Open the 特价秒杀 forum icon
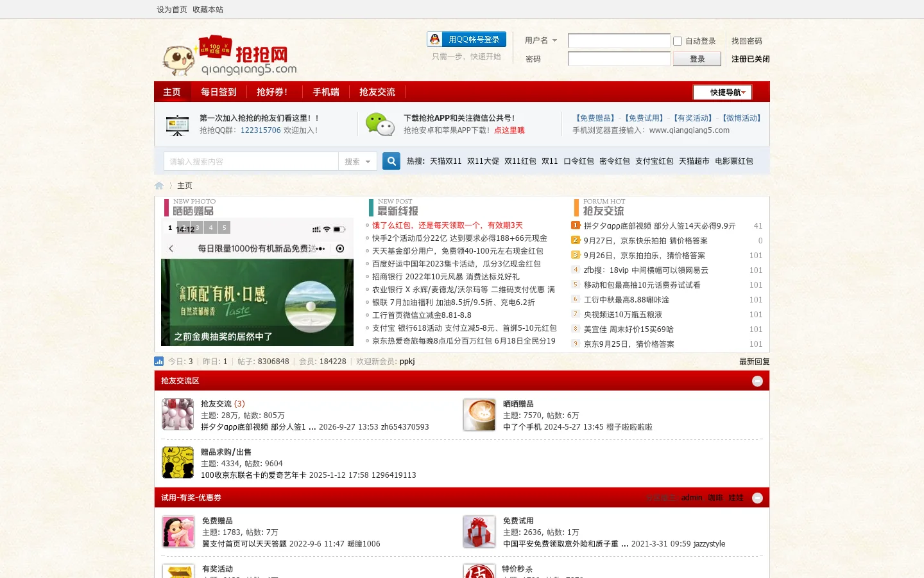 [479, 571]
